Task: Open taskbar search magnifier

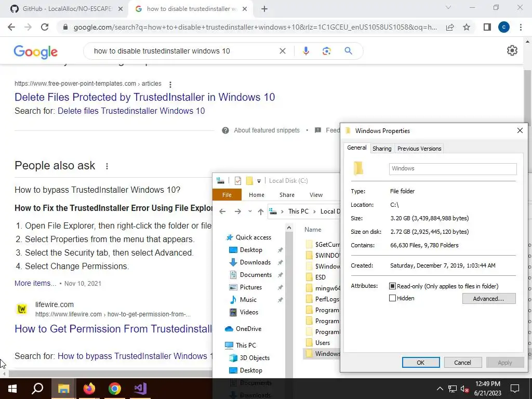Action: coord(37,389)
